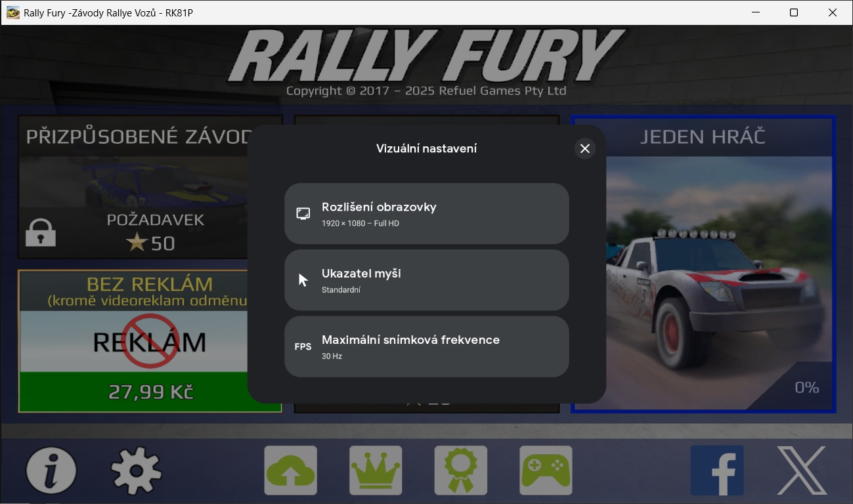The height and width of the screenshot is (504, 853).
Task: Open leaderboards crown icon
Action: point(376,471)
